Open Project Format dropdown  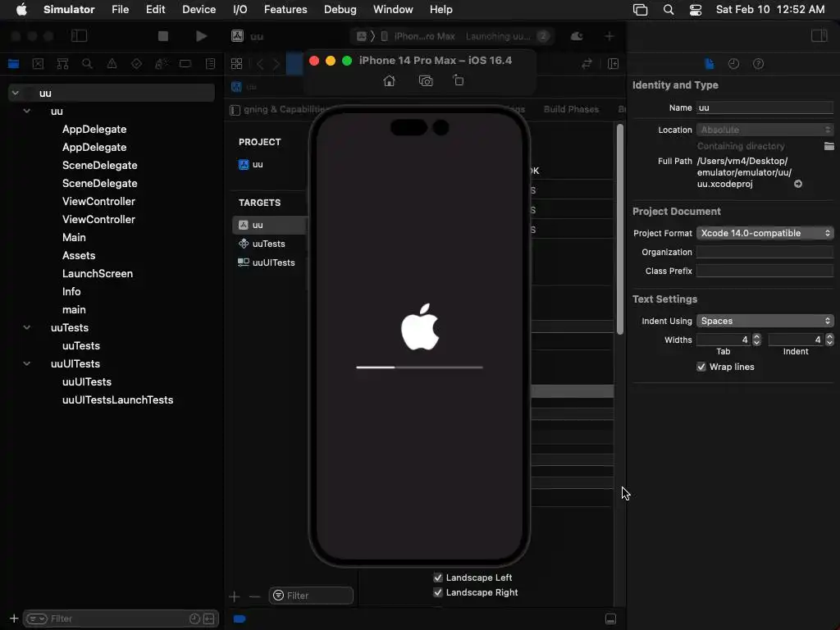pos(765,233)
